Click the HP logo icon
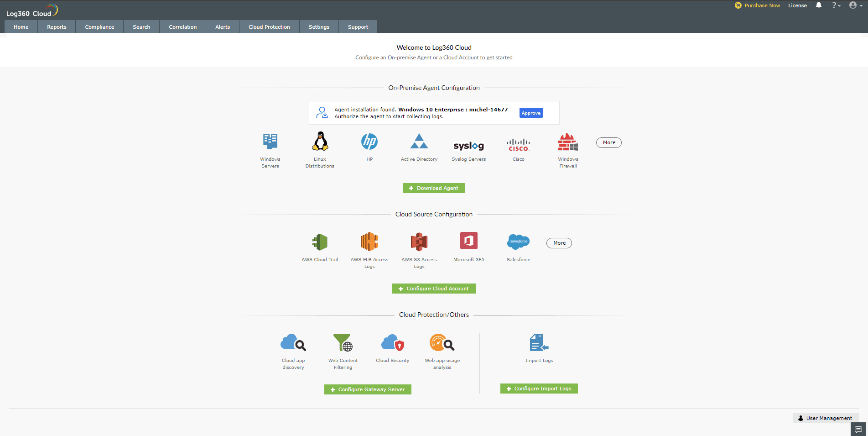This screenshot has width=868, height=436. (369, 142)
